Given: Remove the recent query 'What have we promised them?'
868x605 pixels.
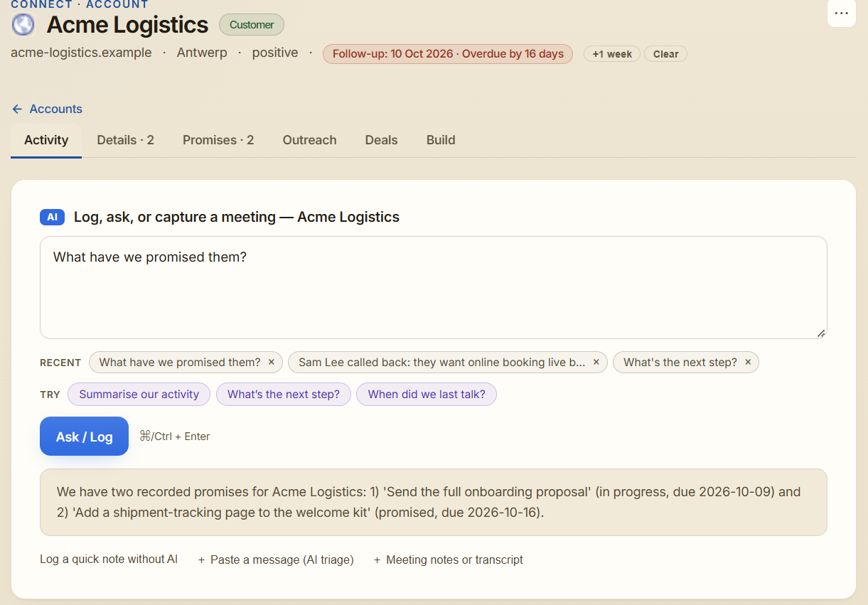Looking at the screenshot, I should (x=271, y=363).
